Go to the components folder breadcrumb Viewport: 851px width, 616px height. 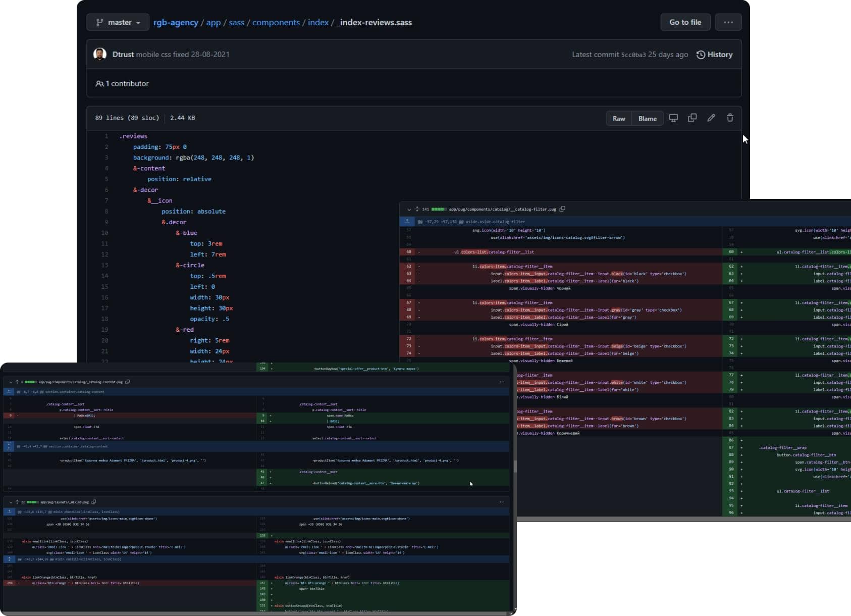coord(276,23)
